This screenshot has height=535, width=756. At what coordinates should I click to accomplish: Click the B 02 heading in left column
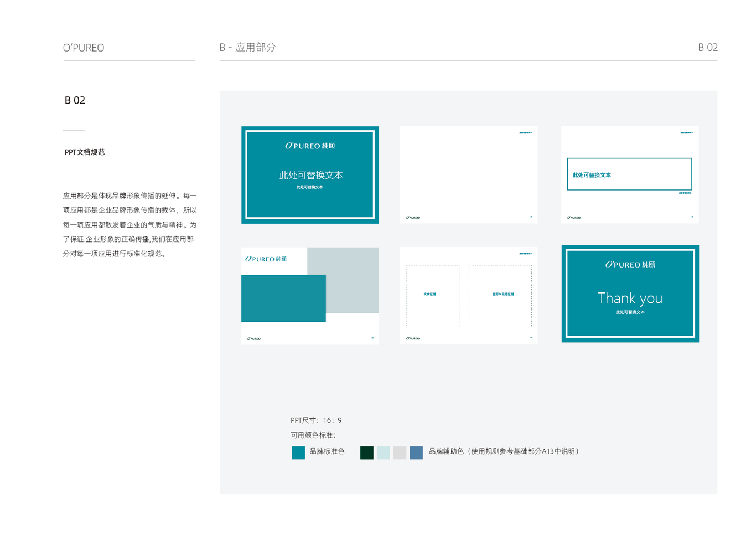pyautogui.click(x=75, y=100)
